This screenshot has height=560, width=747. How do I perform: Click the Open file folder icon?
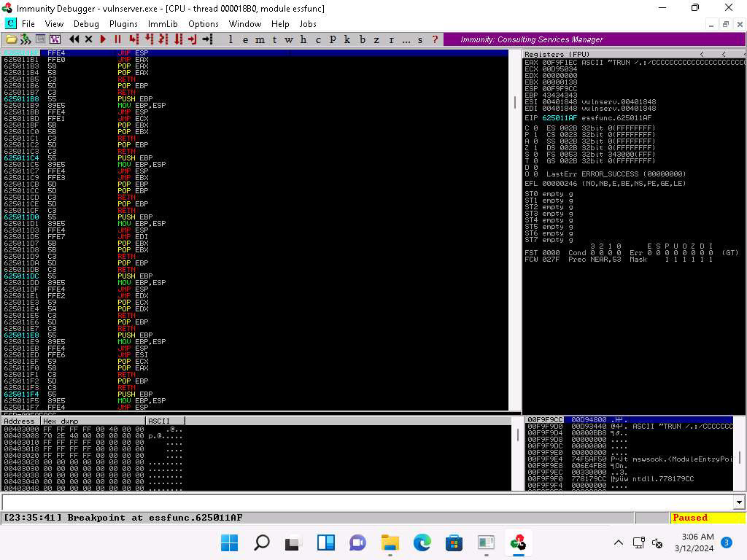[11, 39]
